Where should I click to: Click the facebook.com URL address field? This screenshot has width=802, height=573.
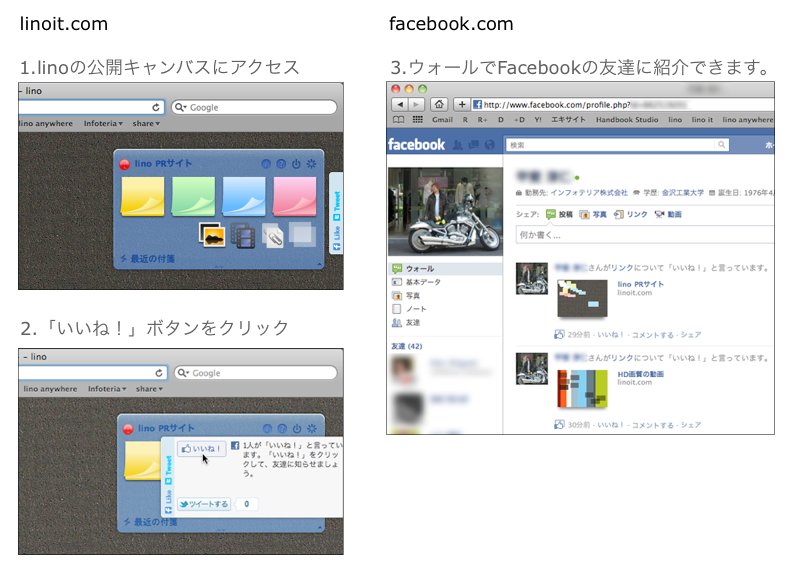pos(622,105)
